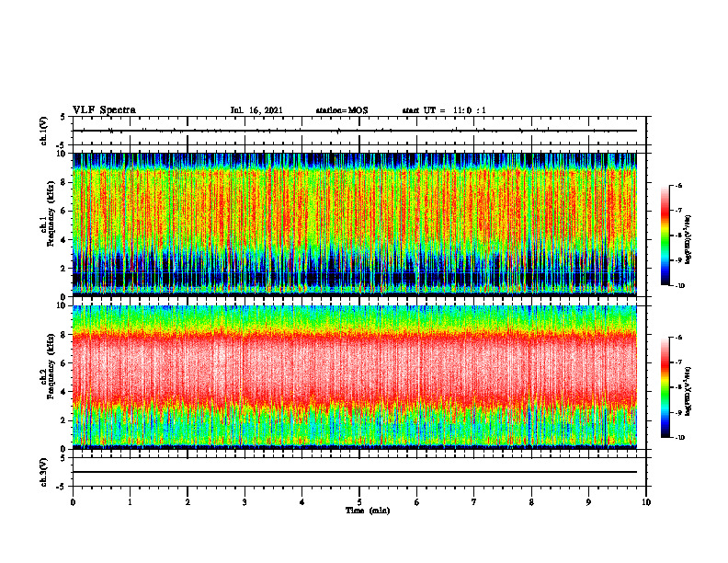Click ch.1 color scale log(PSD) unit label
Screen dimensions: 728x563
pos(689,239)
